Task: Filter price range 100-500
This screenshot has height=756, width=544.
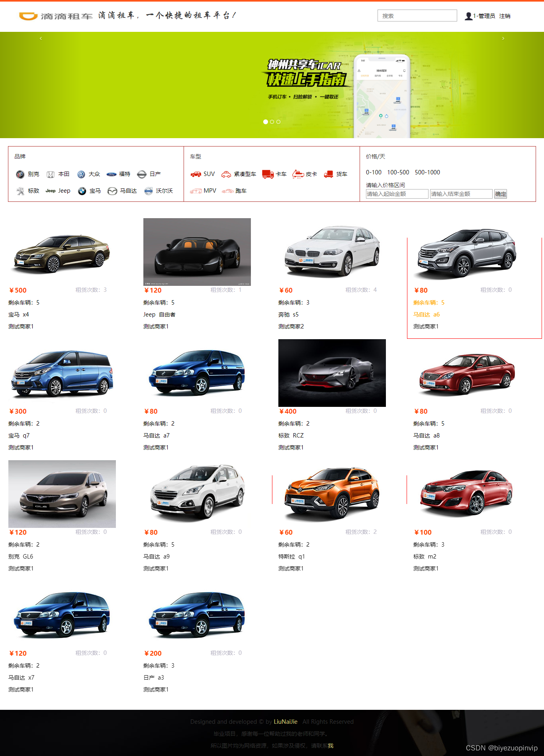Action: (x=398, y=172)
